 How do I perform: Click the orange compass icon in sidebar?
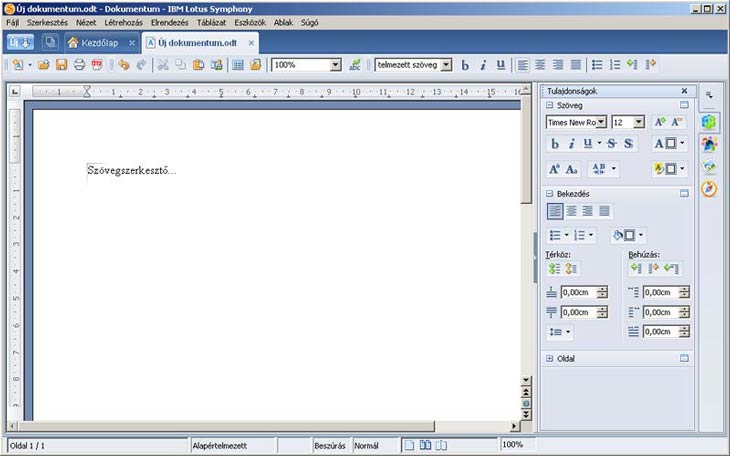(x=709, y=189)
